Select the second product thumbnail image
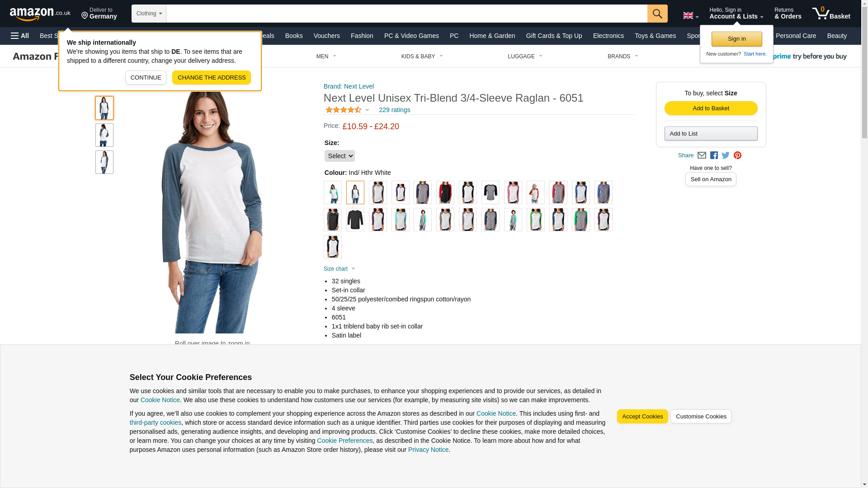868x488 pixels. tap(104, 135)
